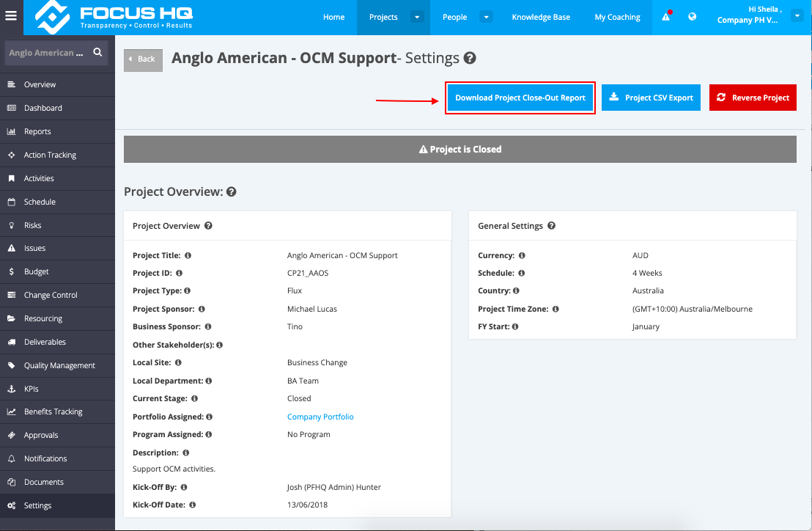This screenshot has width=812, height=531.
Task: Click info icon beside Schedule setting
Action: pyautogui.click(x=522, y=273)
